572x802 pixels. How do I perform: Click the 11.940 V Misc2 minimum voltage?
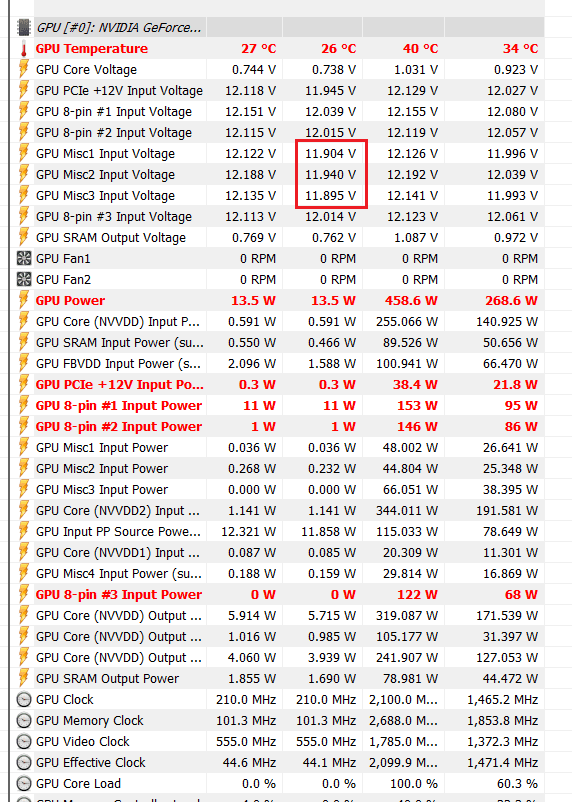331,174
